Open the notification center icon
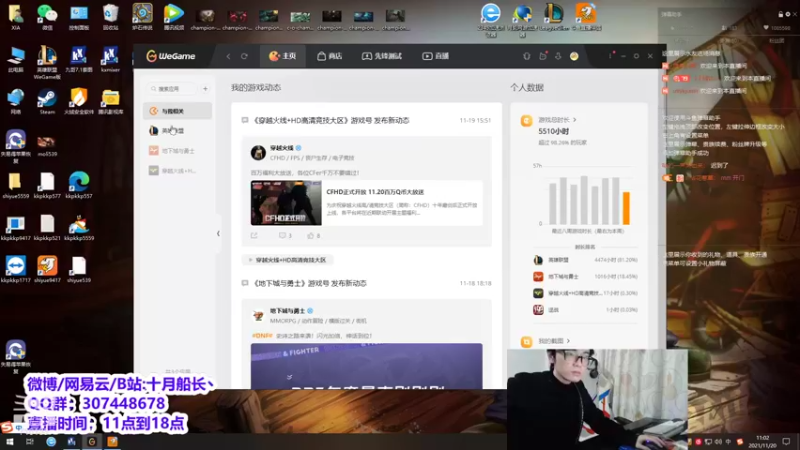The height and width of the screenshot is (450, 800). [x=786, y=442]
